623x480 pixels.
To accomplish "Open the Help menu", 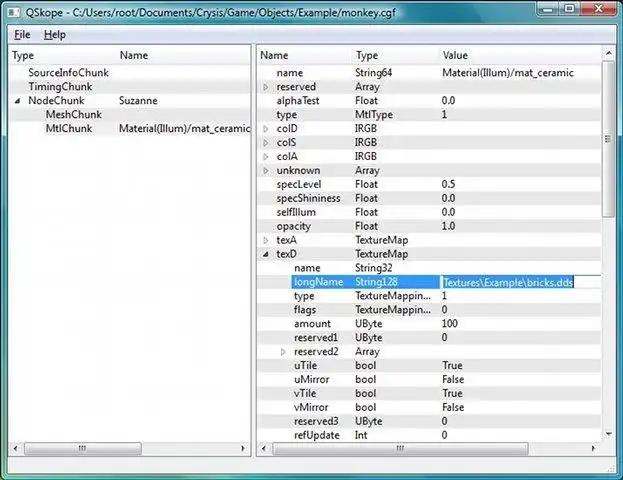I will (x=54, y=35).
